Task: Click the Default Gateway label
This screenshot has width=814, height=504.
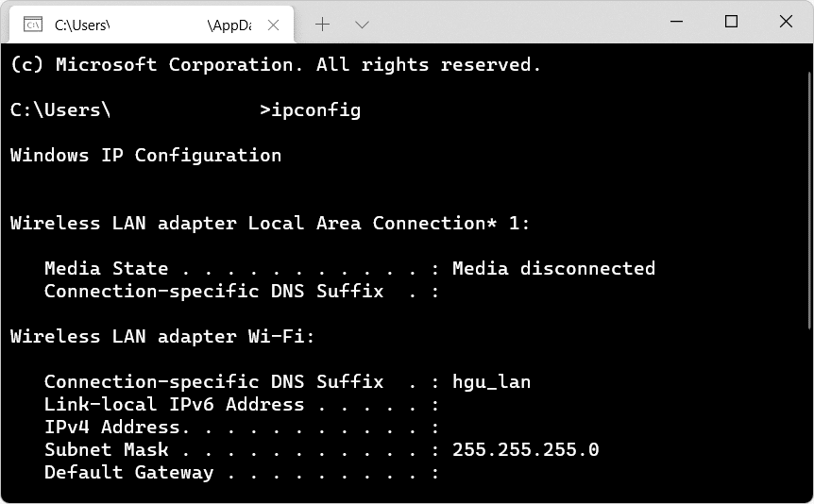Action: (128, 473)
